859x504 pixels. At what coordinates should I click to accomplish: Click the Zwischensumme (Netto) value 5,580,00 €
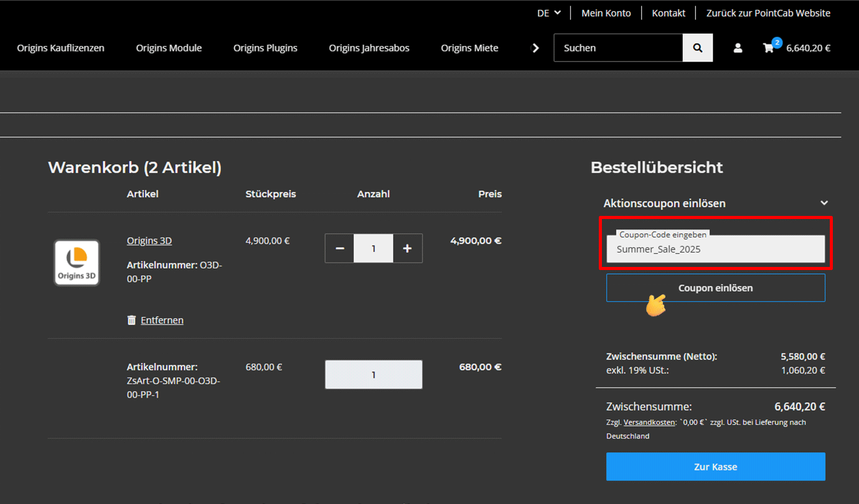803,357
